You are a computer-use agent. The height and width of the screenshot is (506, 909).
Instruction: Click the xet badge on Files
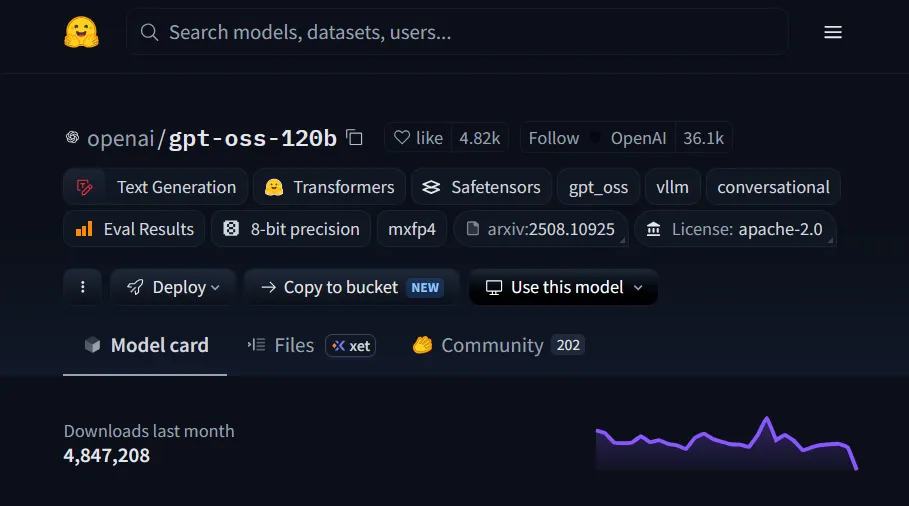point(350,345)
